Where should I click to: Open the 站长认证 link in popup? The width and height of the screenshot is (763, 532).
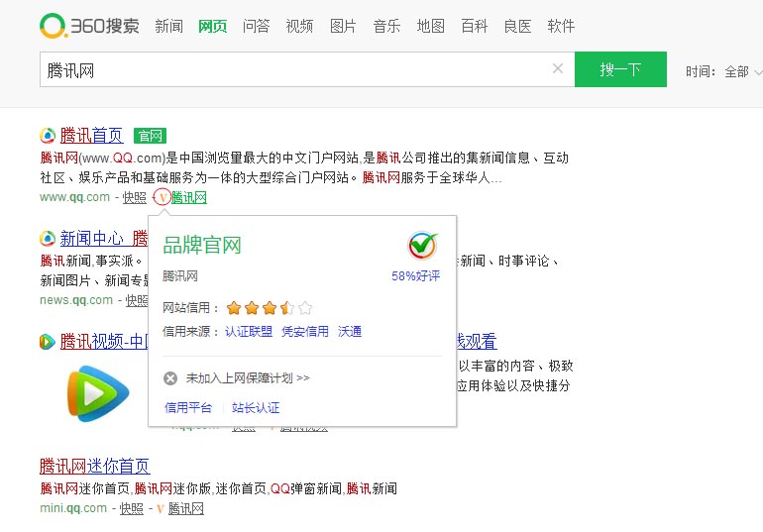[256, 407]
